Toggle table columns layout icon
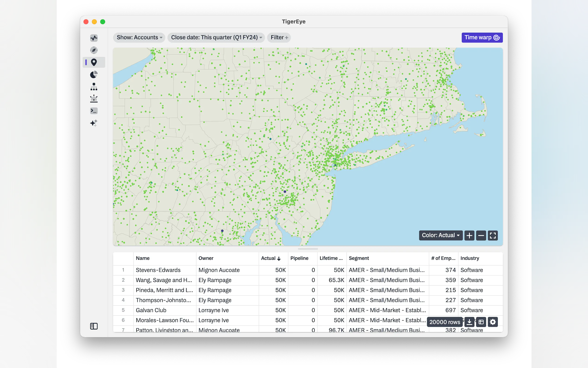The image size is (588, 368). (481, 322)
